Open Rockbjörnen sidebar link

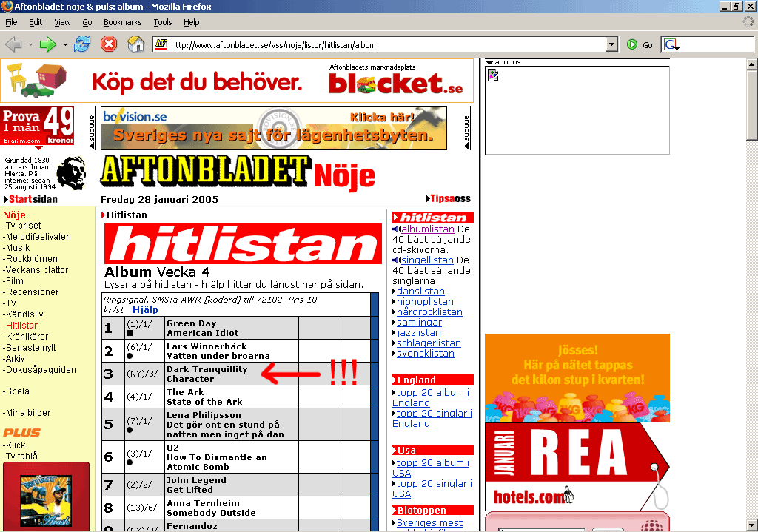pos(30,259)
